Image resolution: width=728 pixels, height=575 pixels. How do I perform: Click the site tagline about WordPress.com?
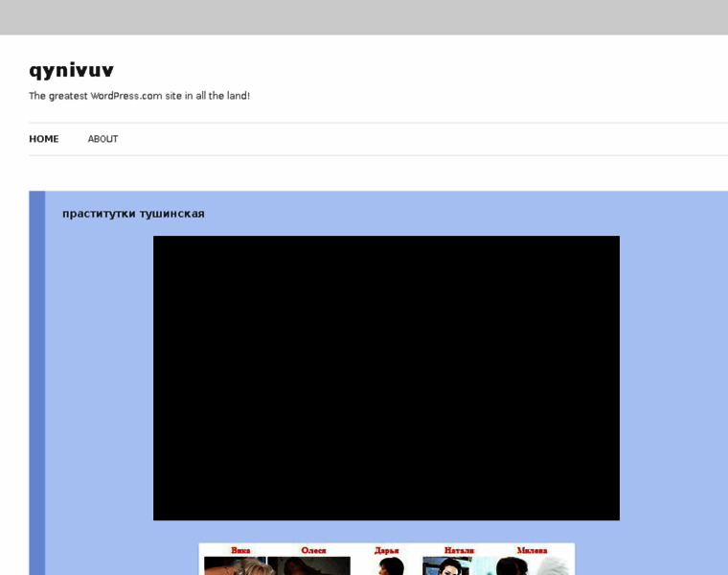click(139, 96)
